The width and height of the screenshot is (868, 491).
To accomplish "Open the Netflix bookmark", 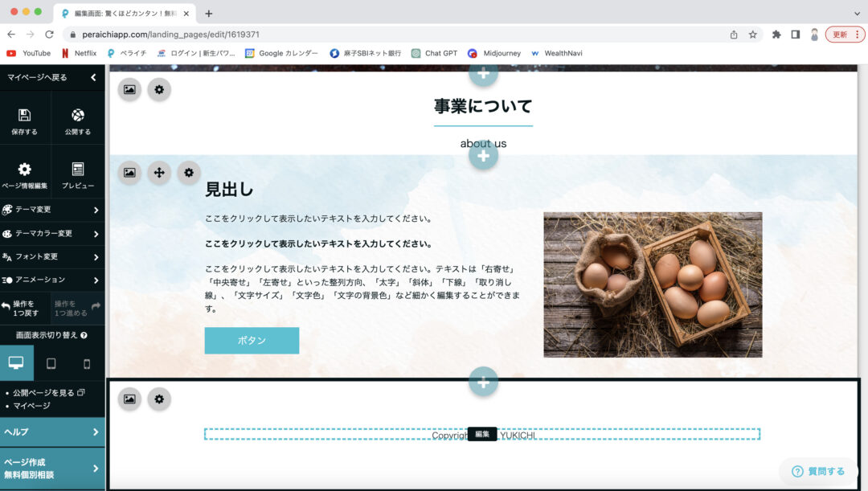I will click(79, 53).
